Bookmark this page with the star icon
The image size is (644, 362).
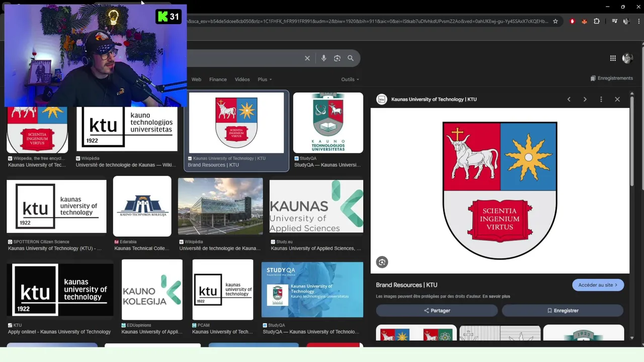[x=555, y=21]
